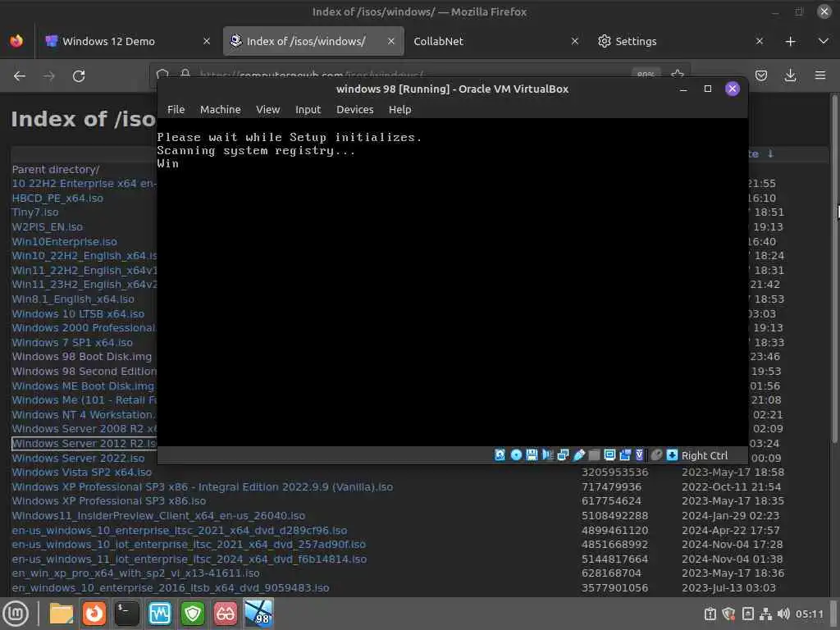Click the hard disk activity icon in VirtualBox status bar
The height and width of the screenshot is (630, 840).
pos(500,454)
